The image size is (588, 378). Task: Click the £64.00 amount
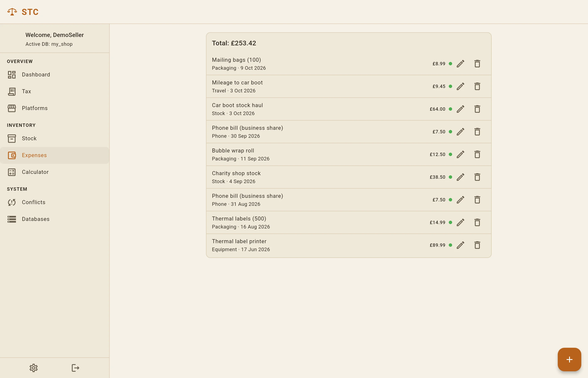(x=437, y=109)
